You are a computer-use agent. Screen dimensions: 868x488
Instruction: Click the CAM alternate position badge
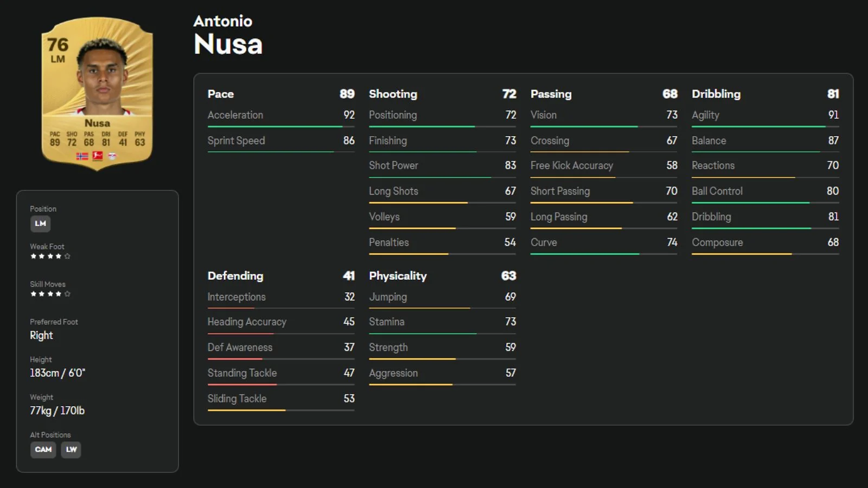pos(43,450)
